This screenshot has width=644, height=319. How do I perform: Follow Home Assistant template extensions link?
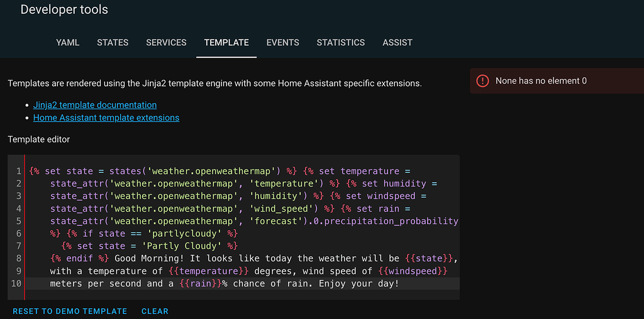106,117
